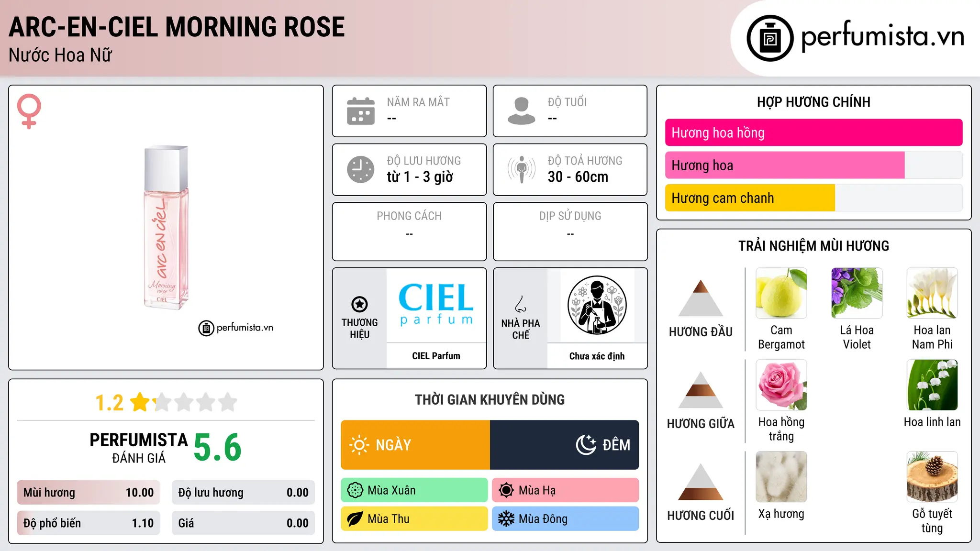This screenshot has width=980, height=551.
Task: Open the Hoa hồng trắng note image
Action: click(x=781, y=385)
